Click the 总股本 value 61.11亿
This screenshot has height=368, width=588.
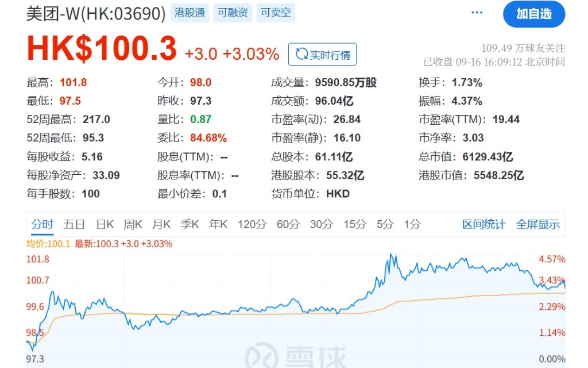(334, 156)
